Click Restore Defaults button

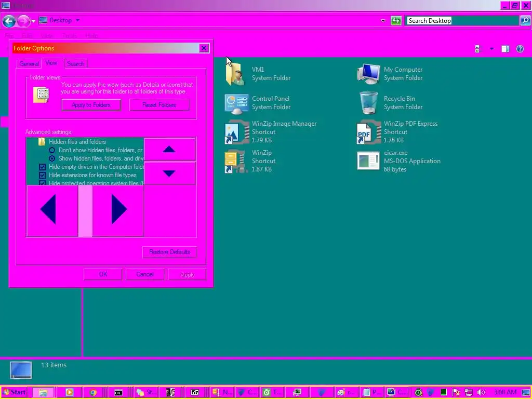point(170,252)
